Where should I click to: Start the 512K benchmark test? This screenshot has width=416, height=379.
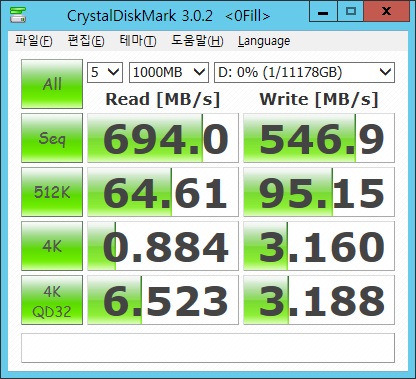point(52,192)
